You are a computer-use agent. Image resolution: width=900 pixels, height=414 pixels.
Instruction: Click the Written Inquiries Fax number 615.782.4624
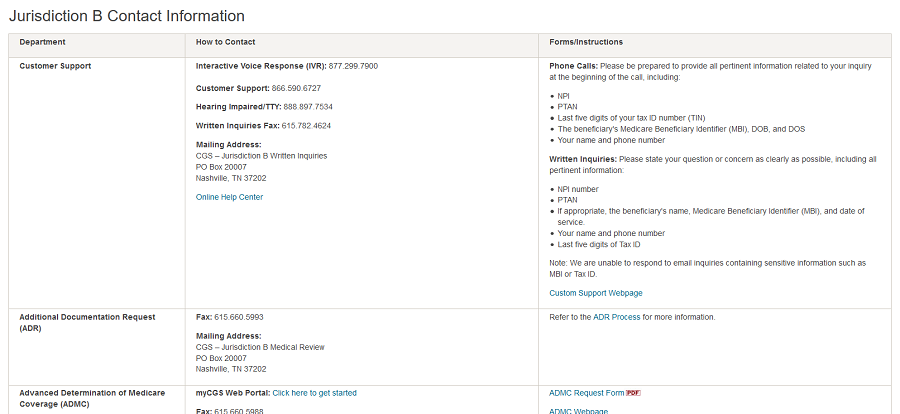[x=307, y=125]
